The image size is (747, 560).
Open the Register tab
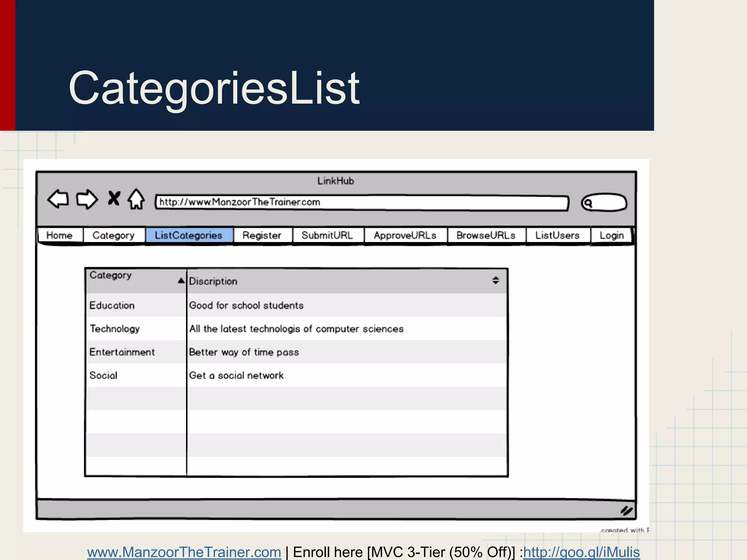(x=262, y=236)
